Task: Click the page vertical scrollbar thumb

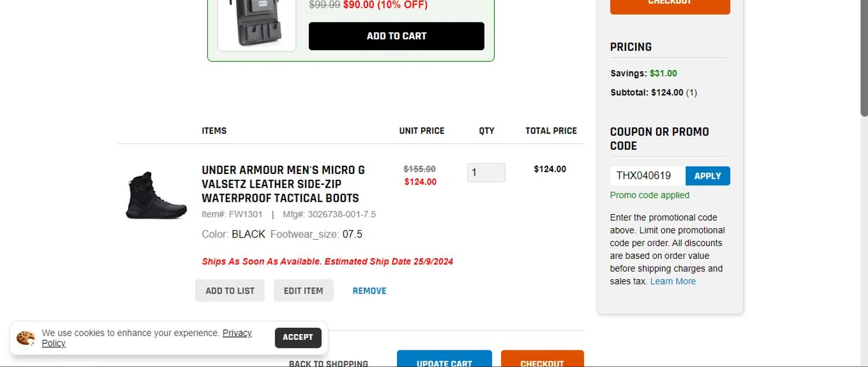Action: 864,58
